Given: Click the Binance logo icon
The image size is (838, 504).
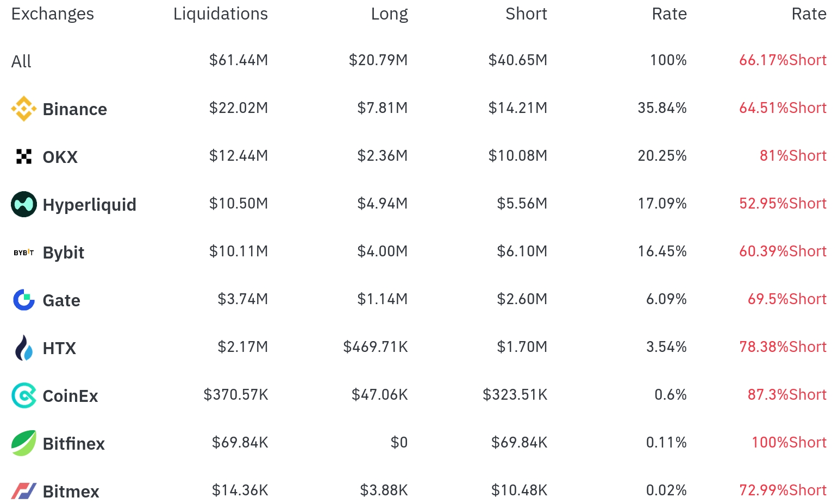Looking at the screenshot, I should pos(23,109).
